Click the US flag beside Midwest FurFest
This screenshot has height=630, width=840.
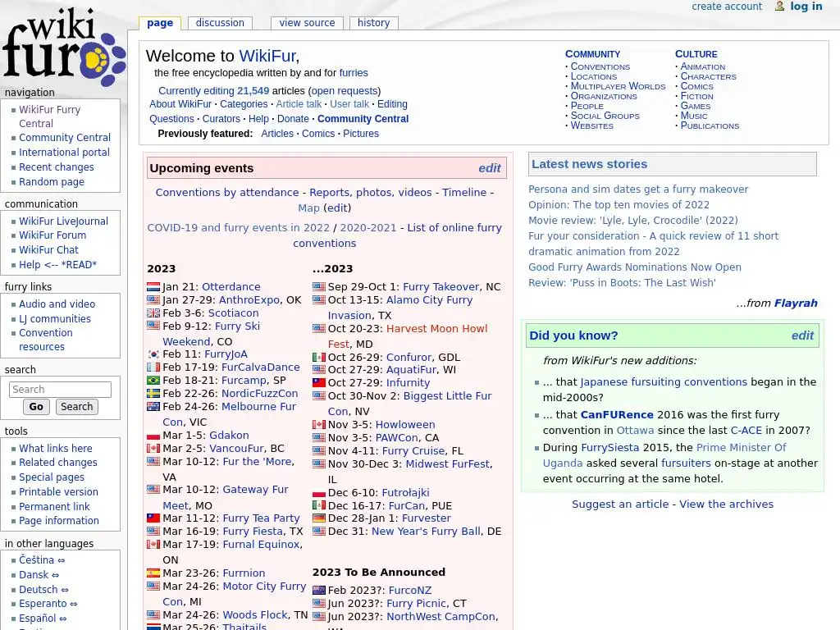tap(319, 464)
